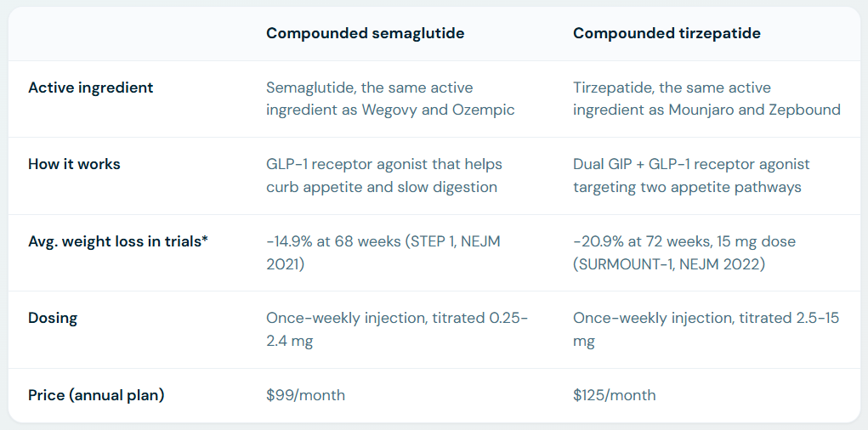Click the tirzepatide Mounjaro and Zepbound text

coord(755,110)
